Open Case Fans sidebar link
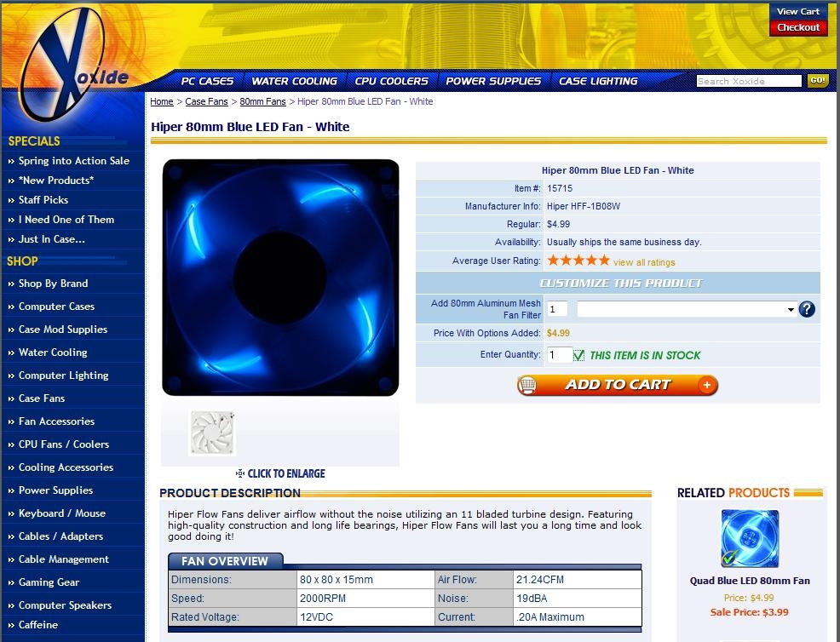The image size is (840, 642). pyautogui.click(x=41, y=398)
